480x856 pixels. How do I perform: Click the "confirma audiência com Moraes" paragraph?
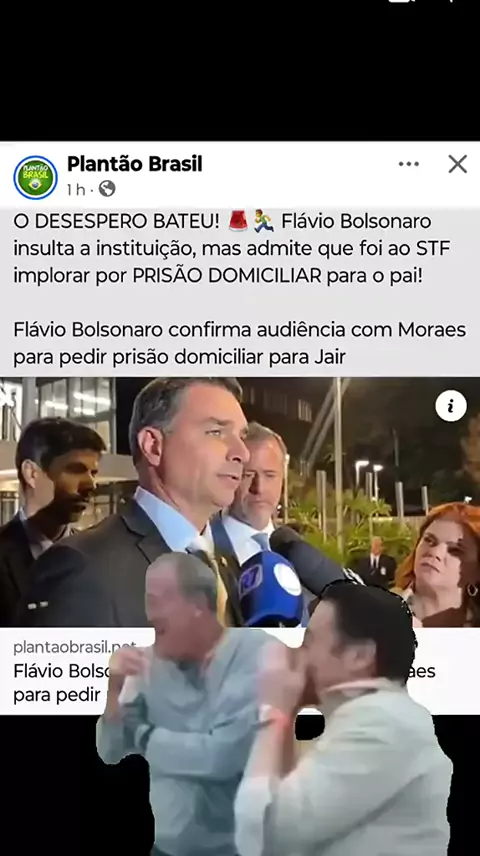click(x=240, y=343)
